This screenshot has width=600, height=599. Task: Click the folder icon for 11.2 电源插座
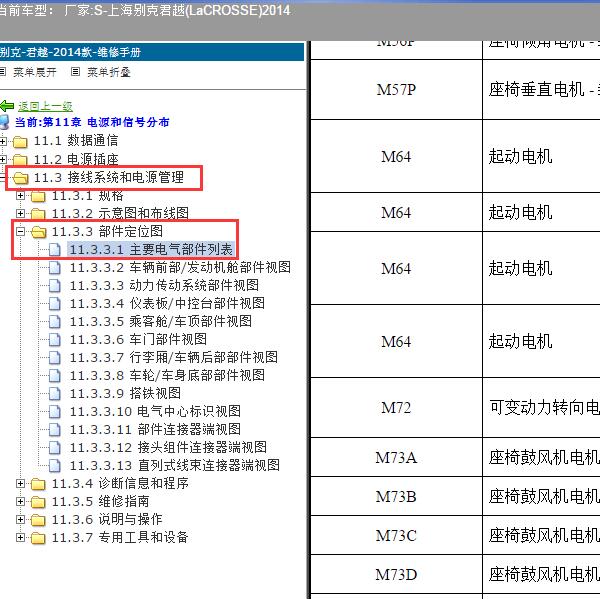[x=20, y=160]
